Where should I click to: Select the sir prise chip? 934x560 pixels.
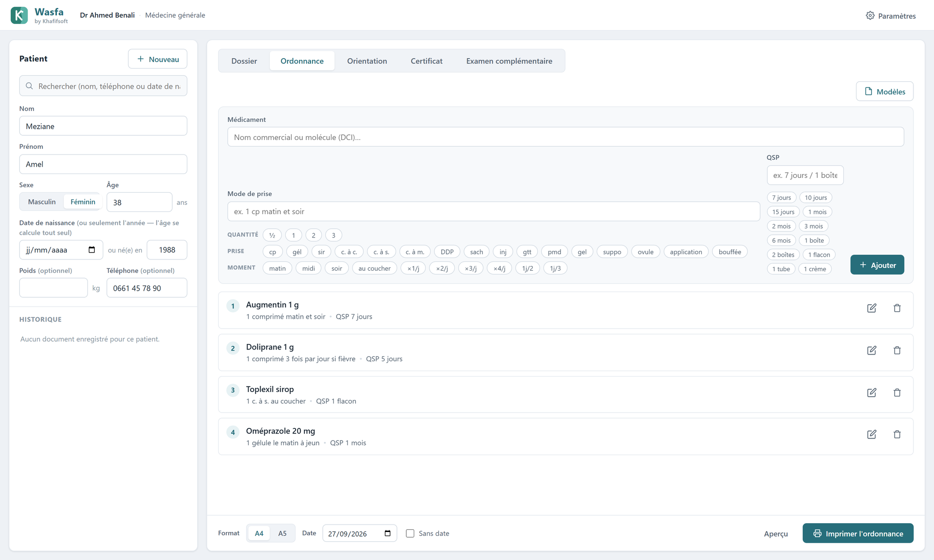(x=321, y=252)
